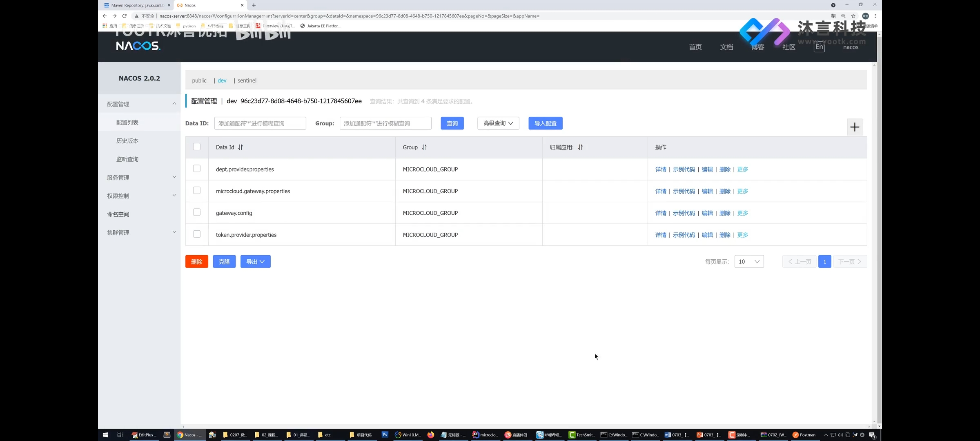Screen dimensions: 980x441
Task: Click 示例代码 for gateway.config
Action: (684, 213)
